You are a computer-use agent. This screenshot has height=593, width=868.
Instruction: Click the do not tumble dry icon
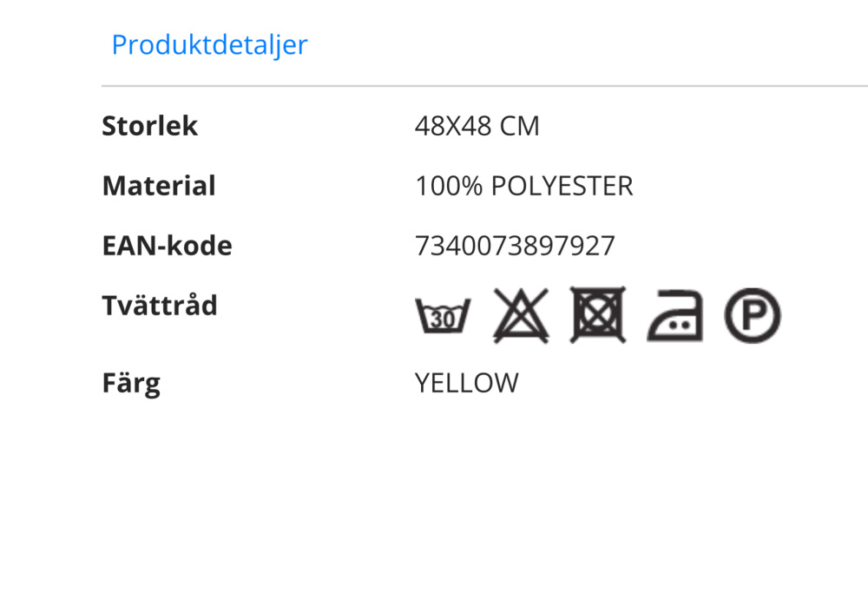598,315
